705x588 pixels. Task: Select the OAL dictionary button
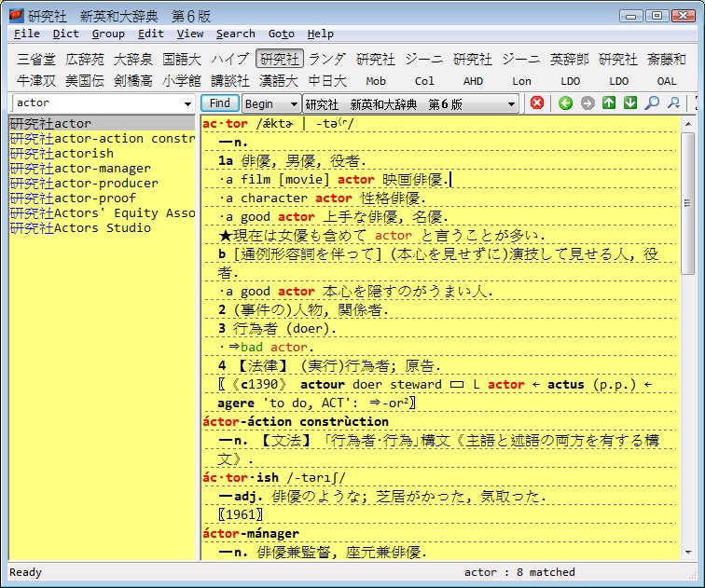667,81
